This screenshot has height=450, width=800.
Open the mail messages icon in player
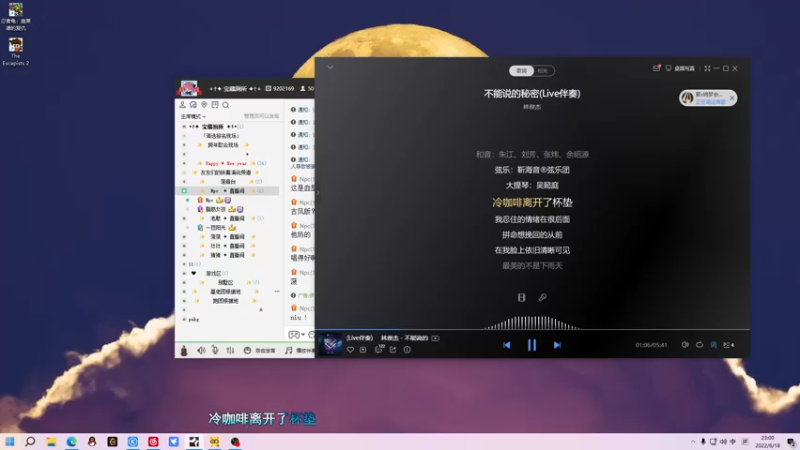pos(657,68)
